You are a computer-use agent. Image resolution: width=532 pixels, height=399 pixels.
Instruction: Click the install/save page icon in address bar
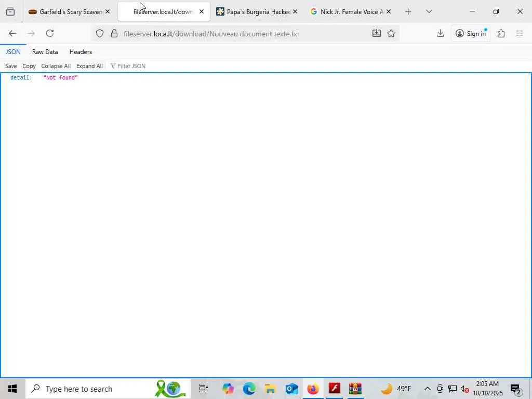[x=377, y=33]
